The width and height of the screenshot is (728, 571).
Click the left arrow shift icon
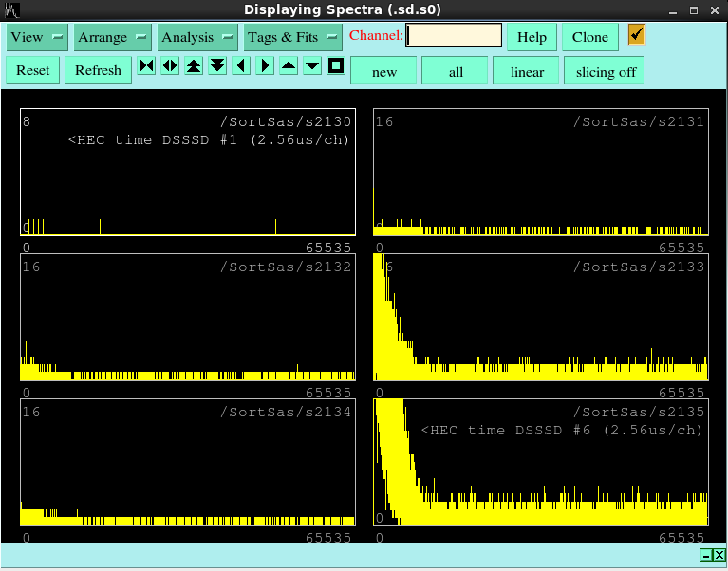coord(241,66)
